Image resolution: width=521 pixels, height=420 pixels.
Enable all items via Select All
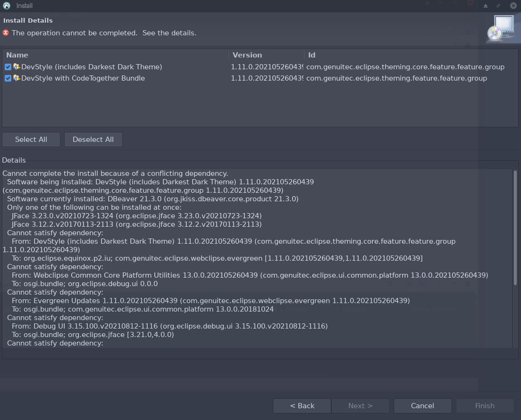(31, 139)
